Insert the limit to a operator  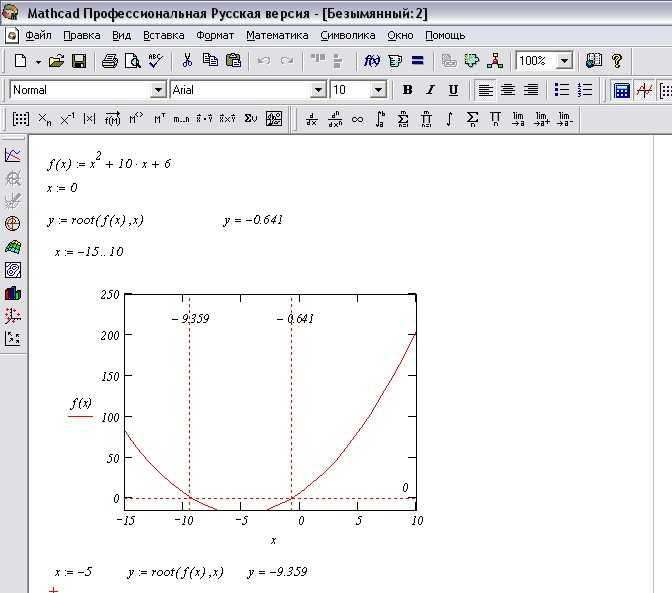[x=518, y=119]
